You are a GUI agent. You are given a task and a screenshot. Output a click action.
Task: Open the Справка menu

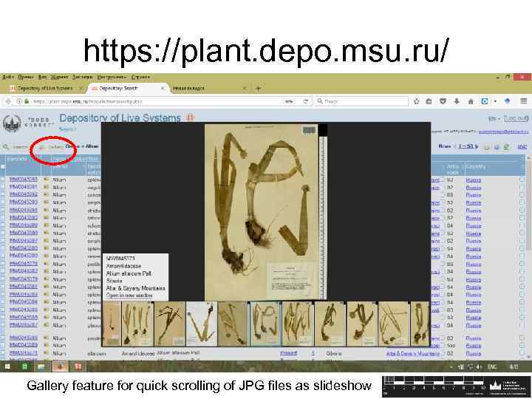click(140, 77)
